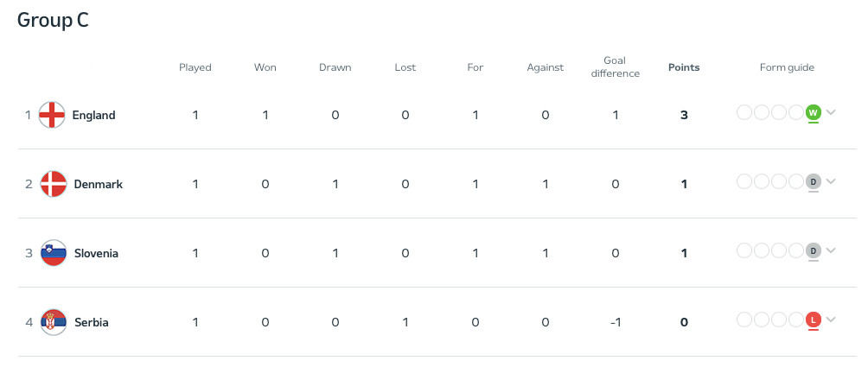Expand Denmark's row details chevron
This screenshot has width=868, height=367.
tap(831, 181)
